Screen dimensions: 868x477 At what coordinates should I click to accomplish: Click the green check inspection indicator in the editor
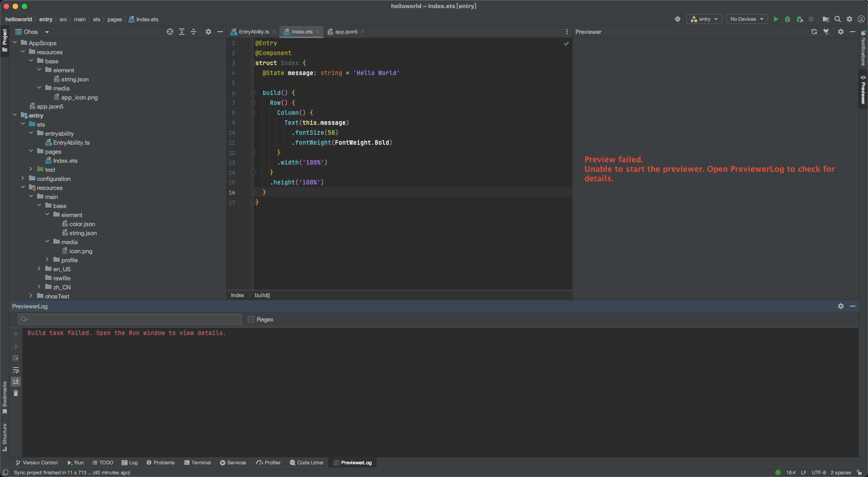tap(566, 43)
